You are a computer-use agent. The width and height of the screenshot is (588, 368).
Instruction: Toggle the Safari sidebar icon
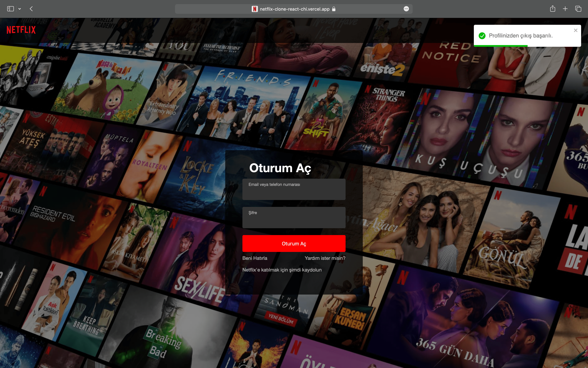pos(10,9)
